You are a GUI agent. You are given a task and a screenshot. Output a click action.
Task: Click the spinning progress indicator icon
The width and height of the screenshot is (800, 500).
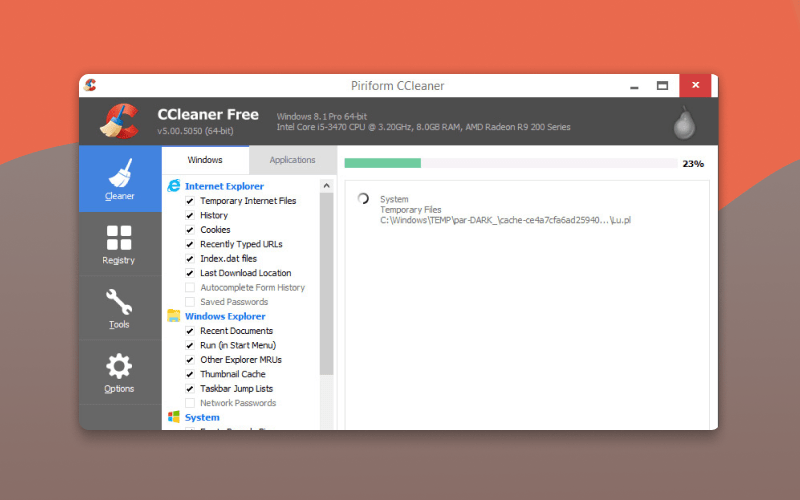(x=363, y=198)
